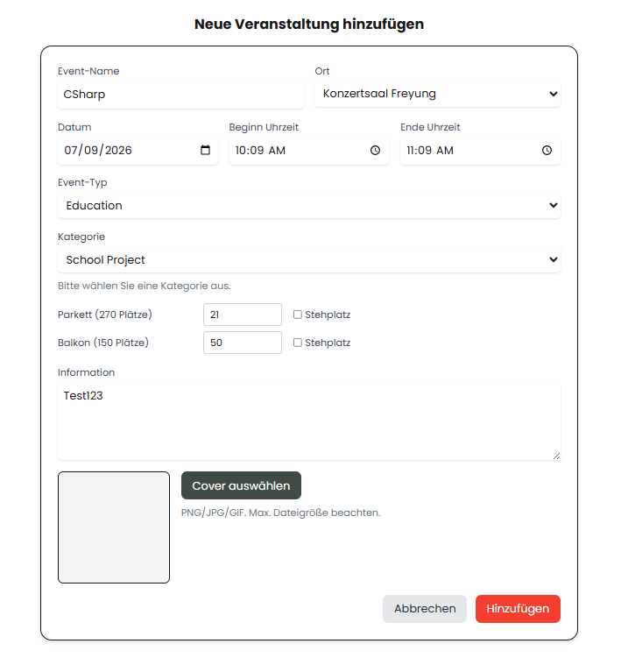Enable Stehplatz checkbox for Parkett
The width and height of the screenshot is (621, 672).
coord(298,315)
